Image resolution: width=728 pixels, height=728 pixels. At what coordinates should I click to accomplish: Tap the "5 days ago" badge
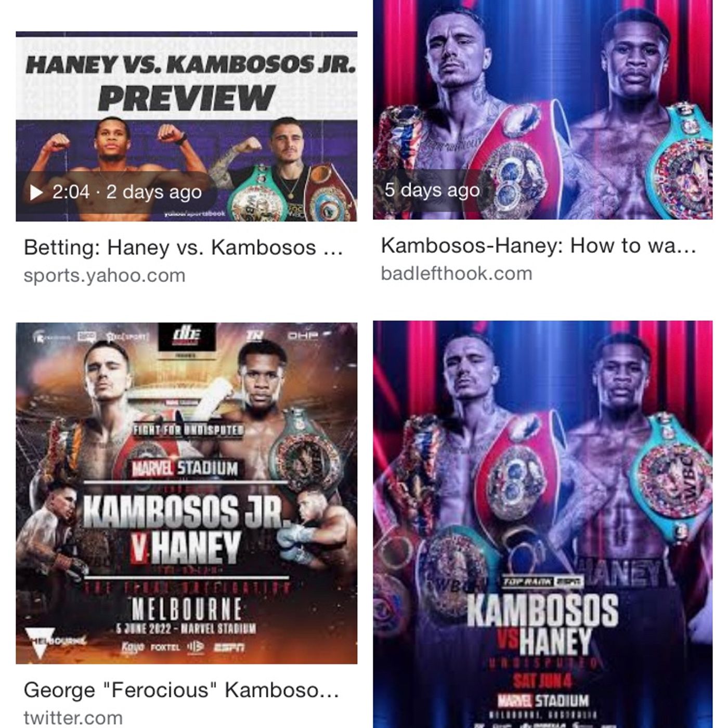432,190
